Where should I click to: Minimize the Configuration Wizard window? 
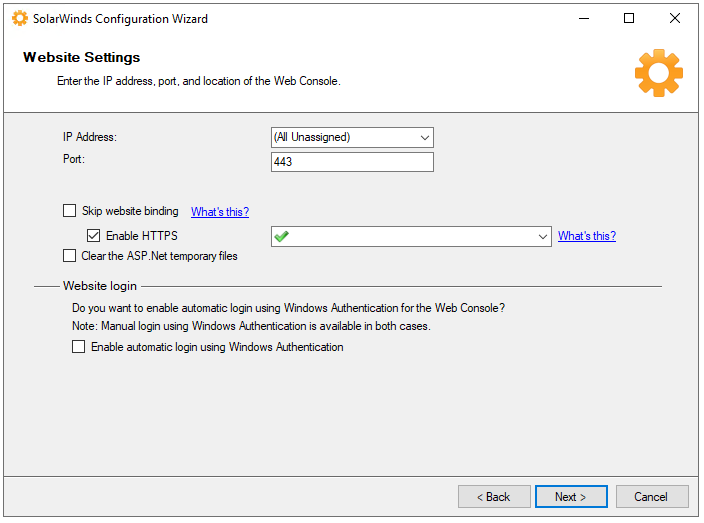(x=583, y=18)
